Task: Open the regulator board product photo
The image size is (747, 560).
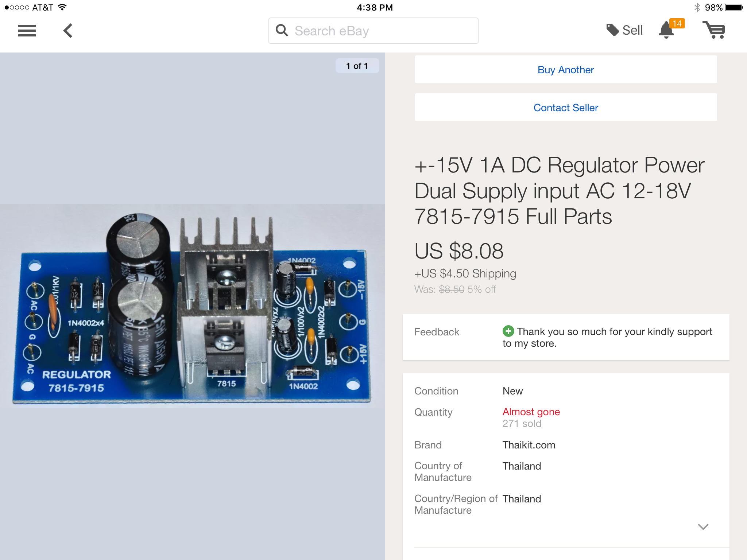Action: coord(192,308)
